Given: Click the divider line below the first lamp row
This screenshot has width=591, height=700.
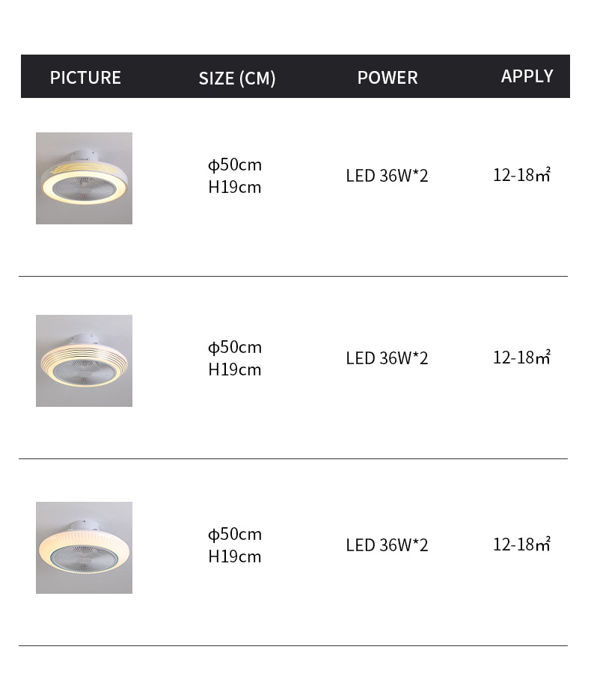Looking at the screenshot, I should [293, 276].
